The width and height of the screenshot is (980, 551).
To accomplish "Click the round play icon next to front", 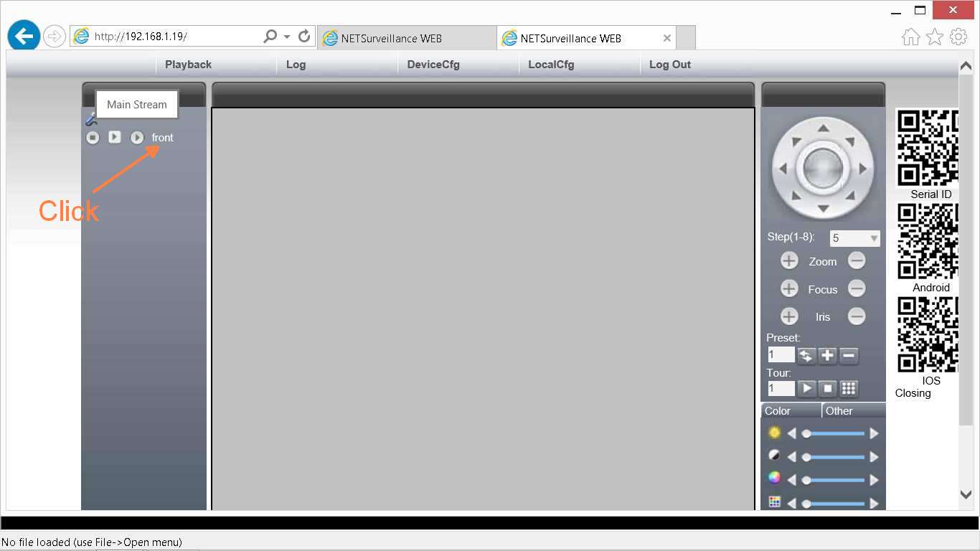I will 137,137.
